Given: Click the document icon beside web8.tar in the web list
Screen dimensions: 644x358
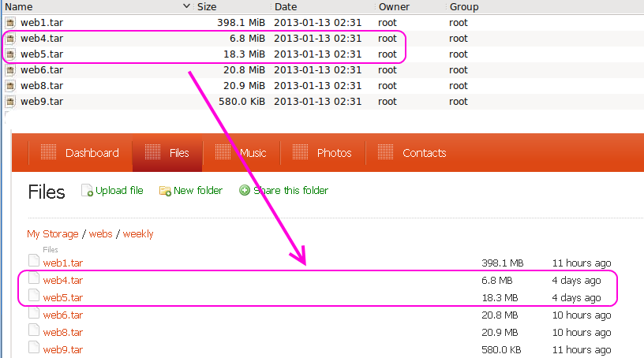Looking at the screenshot, I should (34, 330).
